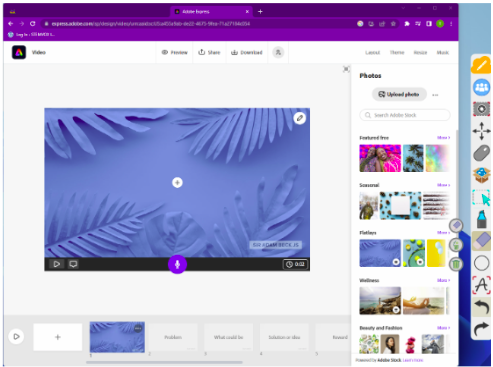
Task: Open the Preview option
Action: click(x=175, y=52)
